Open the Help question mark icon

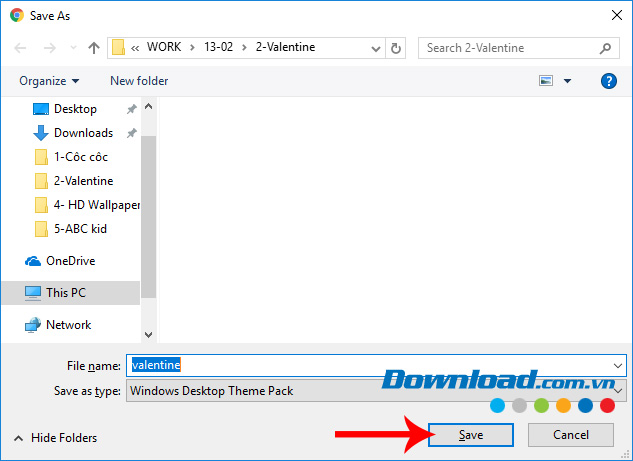click(607, 81)
